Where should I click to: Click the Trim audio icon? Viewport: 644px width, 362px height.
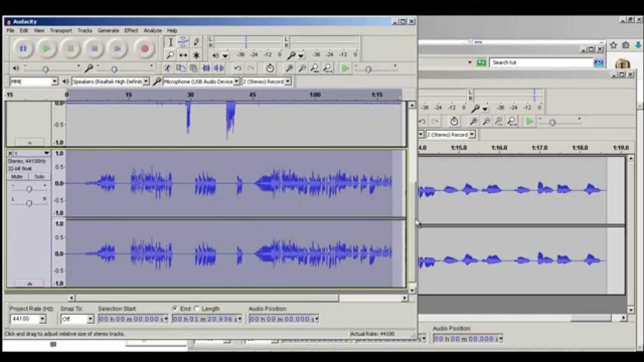tap(206, 68)
